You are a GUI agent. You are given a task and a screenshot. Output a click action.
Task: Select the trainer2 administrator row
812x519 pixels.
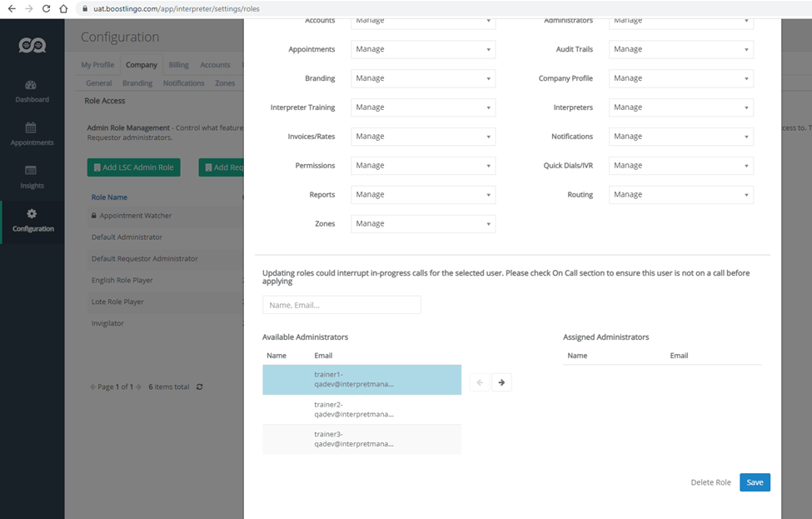pyautogui.click(x=361, y=409)
